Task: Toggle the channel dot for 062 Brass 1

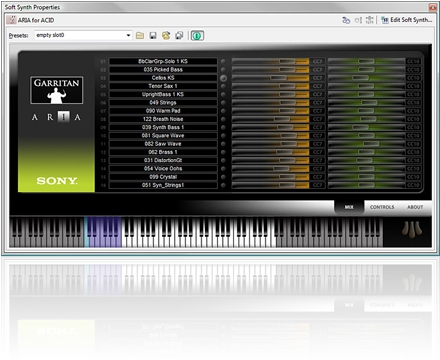Action: (x=223, y=152)
